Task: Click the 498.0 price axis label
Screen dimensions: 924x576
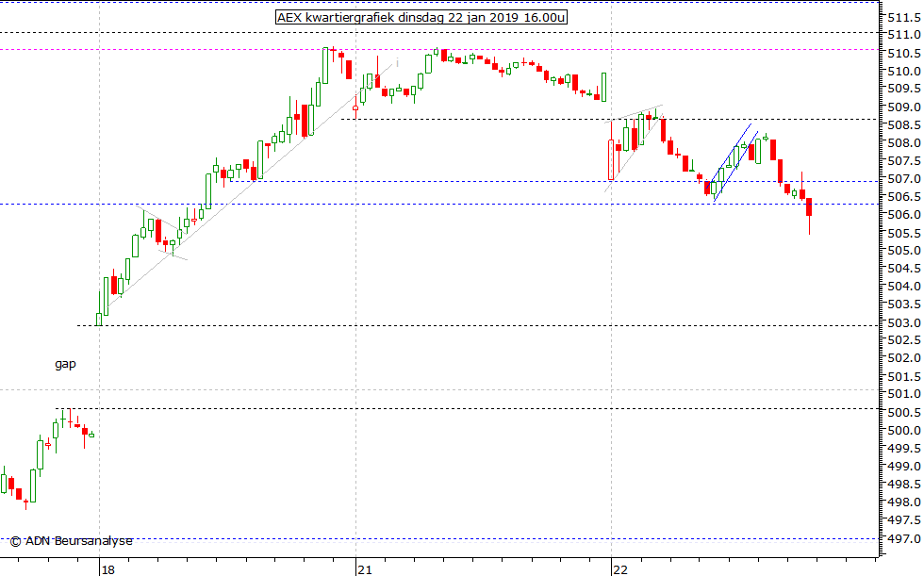Action: pyautogui.click(x=904, y=502)
